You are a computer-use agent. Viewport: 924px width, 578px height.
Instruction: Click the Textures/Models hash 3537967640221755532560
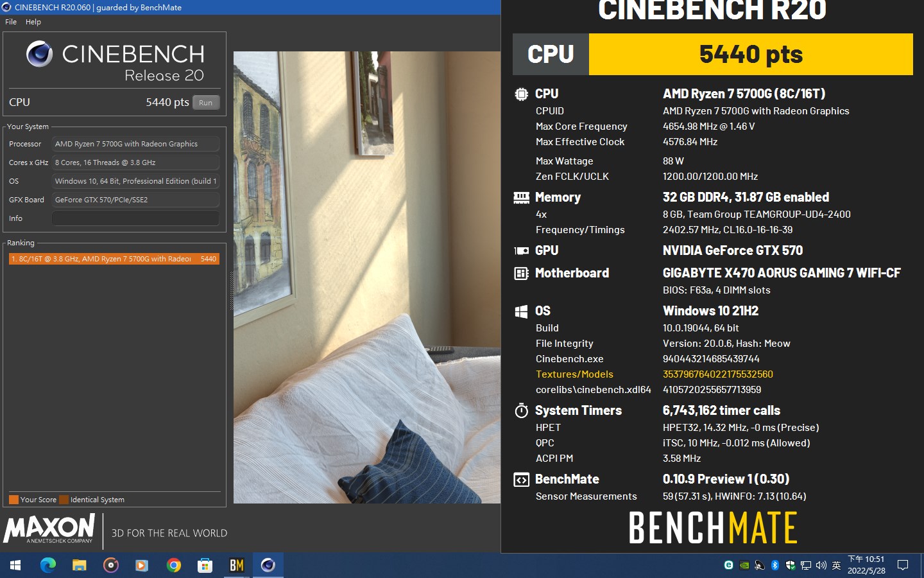pyautogui.click(x=717, y=374)
